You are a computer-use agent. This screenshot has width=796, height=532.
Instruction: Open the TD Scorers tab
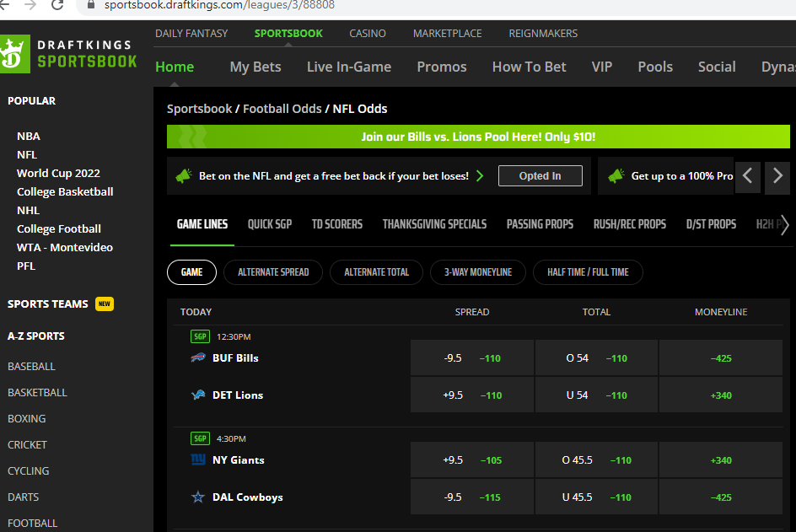coord(337,224)
